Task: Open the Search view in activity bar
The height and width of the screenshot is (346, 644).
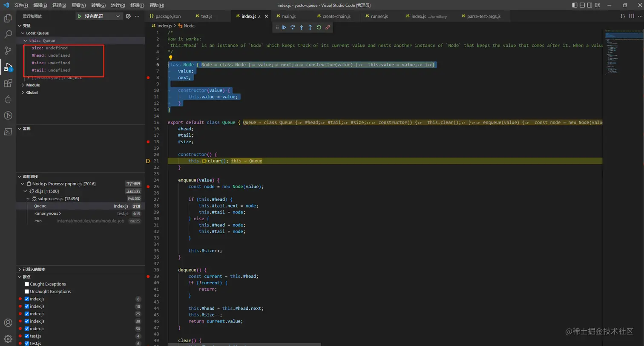Action: click(8, 35)
